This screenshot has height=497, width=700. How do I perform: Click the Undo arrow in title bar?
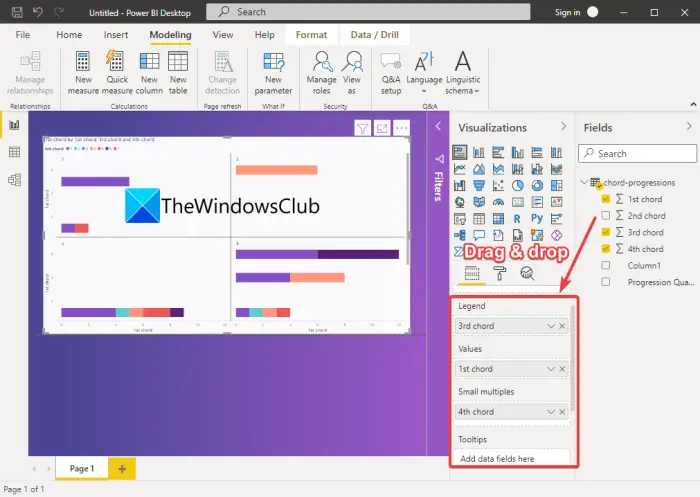click(38, 12)
